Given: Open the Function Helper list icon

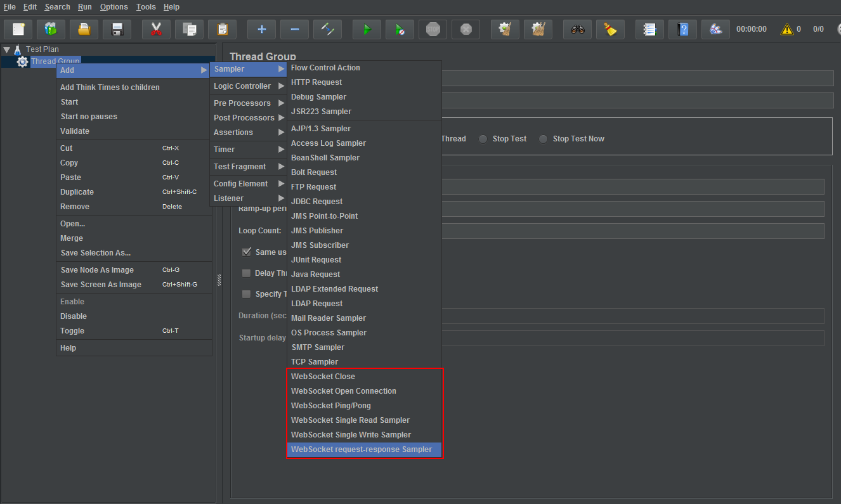Looking at the screenshot, I should [649, 29].
